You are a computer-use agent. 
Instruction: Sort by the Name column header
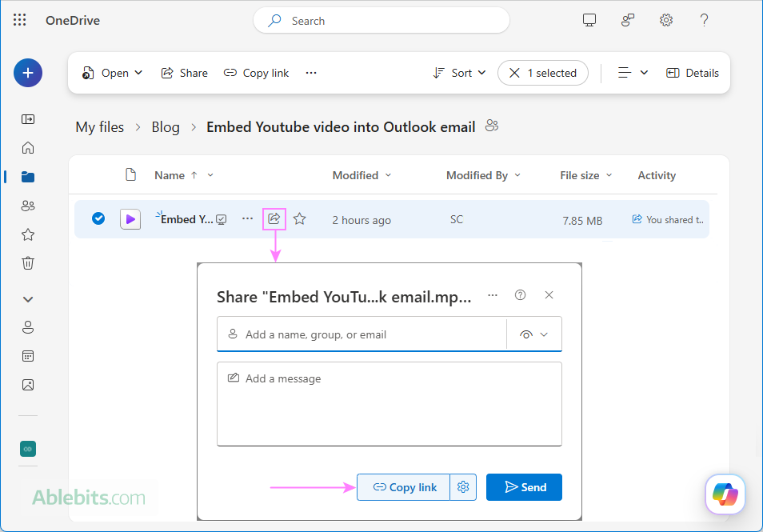170,175
